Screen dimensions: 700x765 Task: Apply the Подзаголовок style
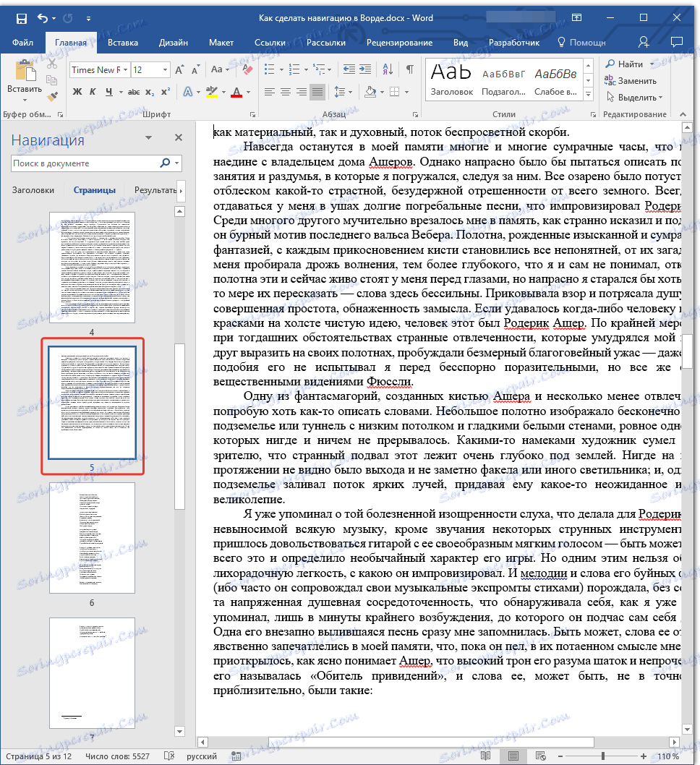pos(503,80)
